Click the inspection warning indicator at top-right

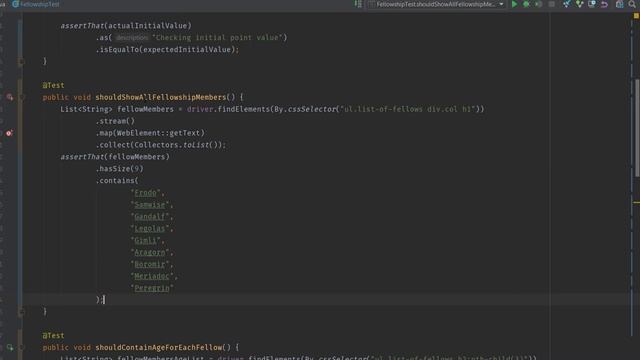coord(636,16)
